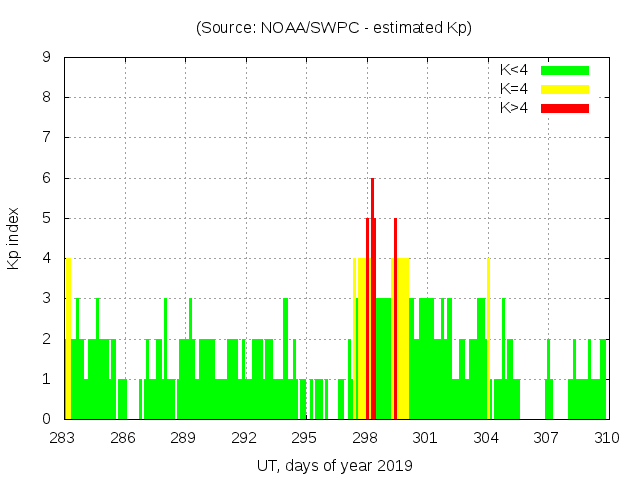The image size is (640, 480).
Task: Click the red K>4 legend swatch
Action: (x=565, y=108)
